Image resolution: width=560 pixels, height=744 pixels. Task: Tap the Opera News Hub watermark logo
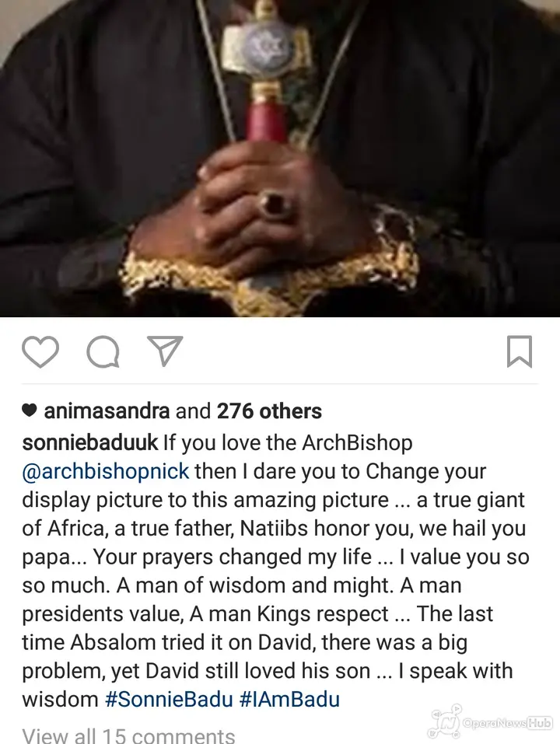[445, 721]
